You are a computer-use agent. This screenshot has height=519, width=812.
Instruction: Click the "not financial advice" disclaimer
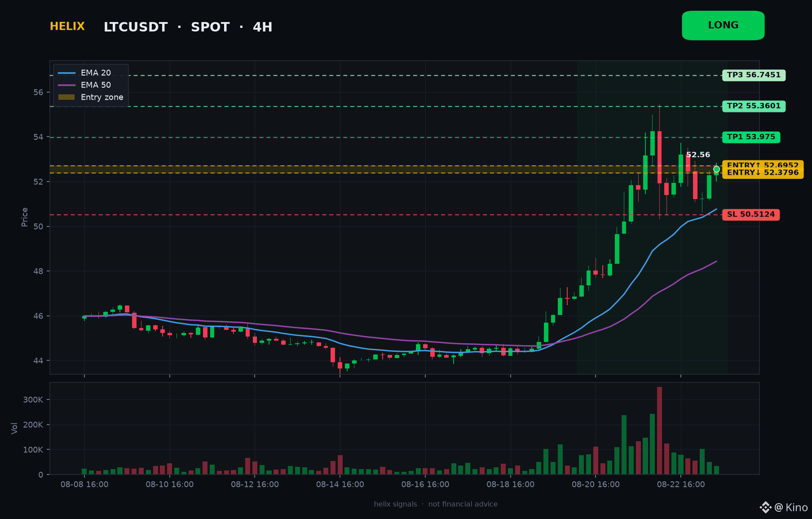pos(463,504)
